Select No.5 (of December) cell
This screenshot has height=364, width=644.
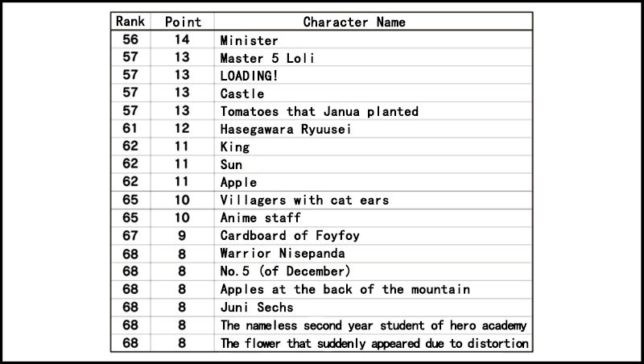tap(285, 271)
